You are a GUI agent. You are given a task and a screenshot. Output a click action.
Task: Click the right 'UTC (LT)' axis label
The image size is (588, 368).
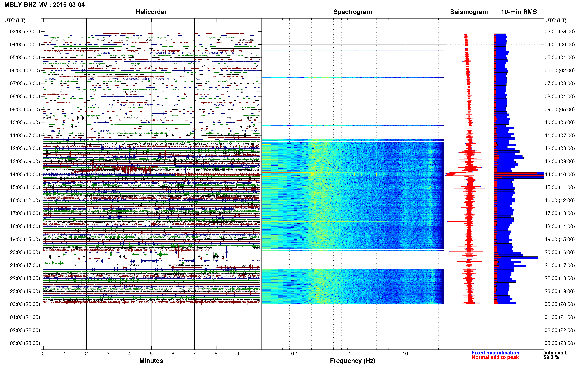coord(556,20)
